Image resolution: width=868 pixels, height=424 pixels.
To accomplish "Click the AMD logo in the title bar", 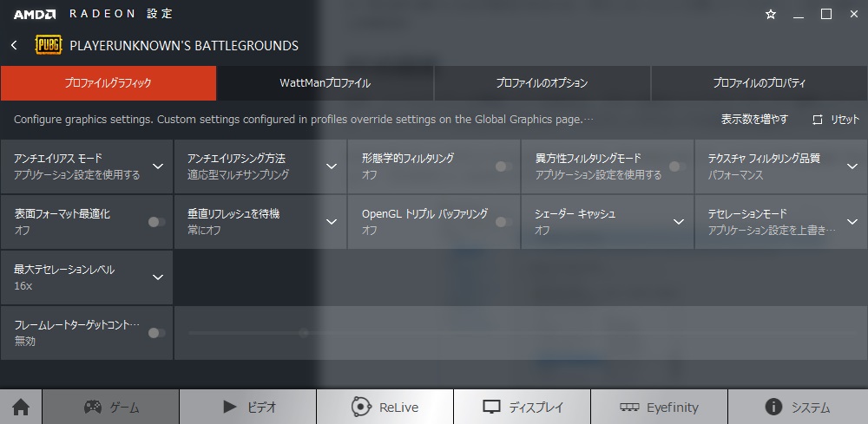I will point(35,15).
